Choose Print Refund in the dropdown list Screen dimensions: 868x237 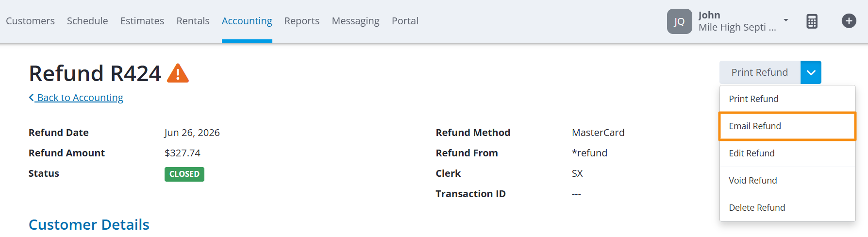787,99
